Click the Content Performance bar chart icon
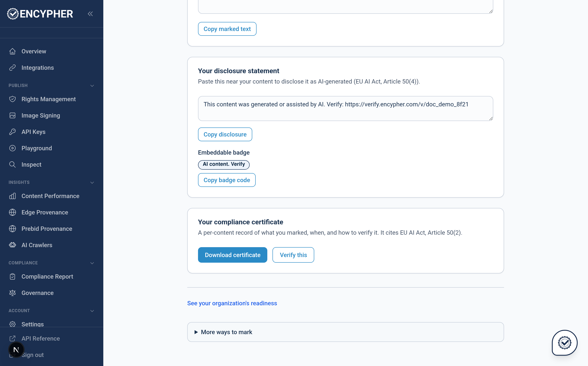588x366 pixels. 12,196
